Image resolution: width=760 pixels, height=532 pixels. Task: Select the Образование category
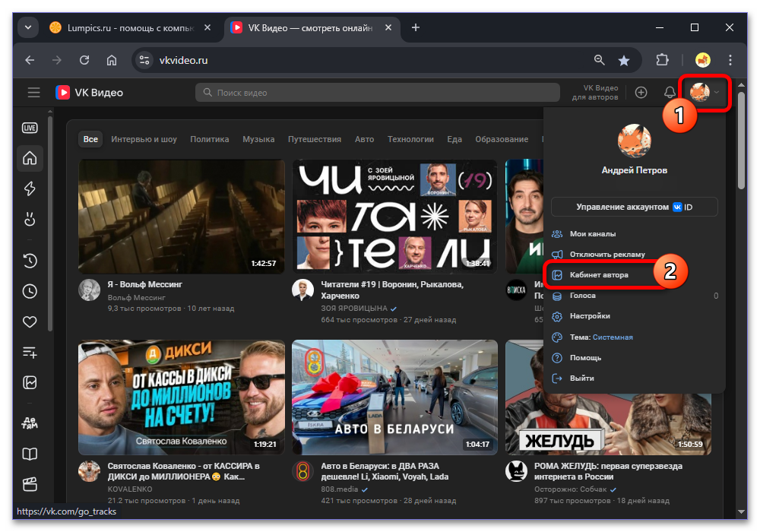click(502, 139)
